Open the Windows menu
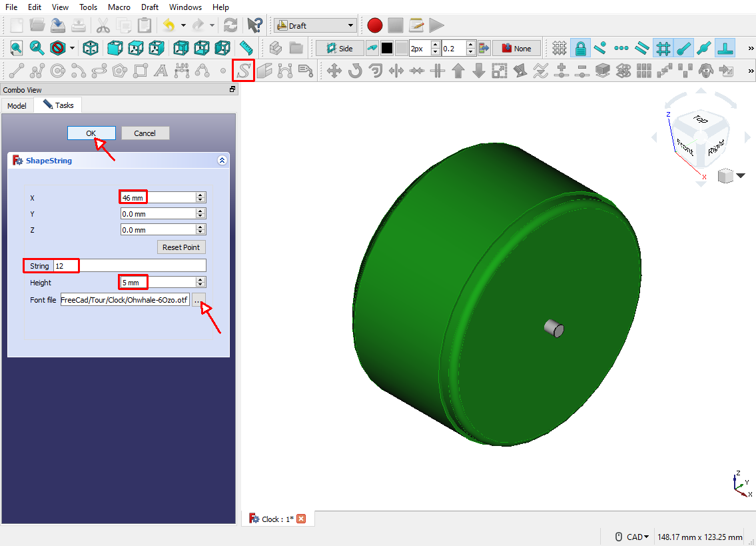This screenshot has height=546, width=756. tap(185, 7)
